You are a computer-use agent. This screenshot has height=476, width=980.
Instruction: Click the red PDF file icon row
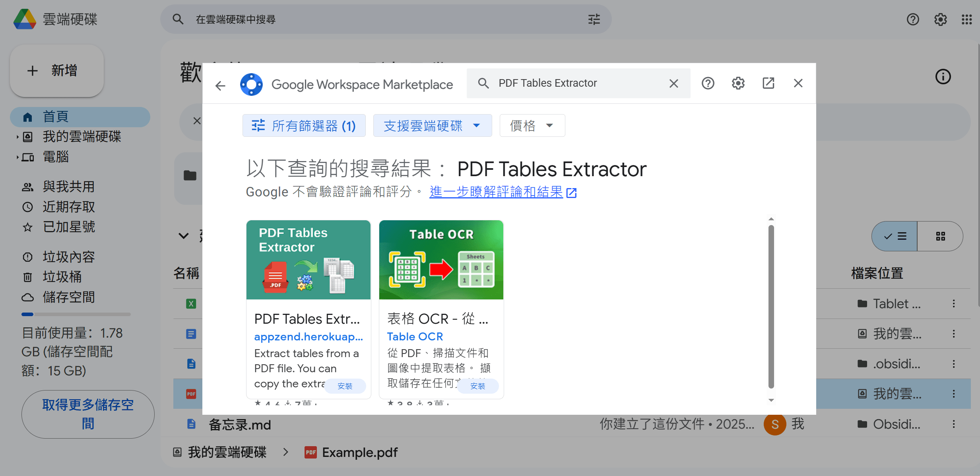tap(191, 394)
